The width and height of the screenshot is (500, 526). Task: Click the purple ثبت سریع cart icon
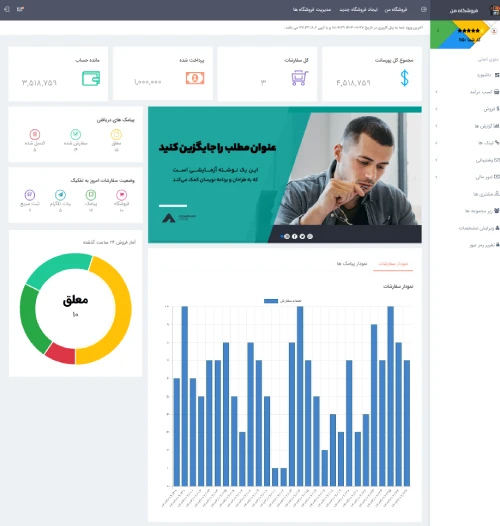(30, 195)
